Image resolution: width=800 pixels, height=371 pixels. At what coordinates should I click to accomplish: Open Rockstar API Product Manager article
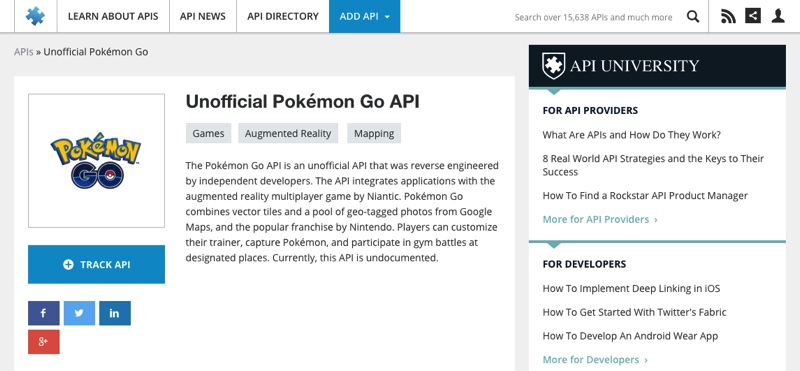[x=645, y=195]
